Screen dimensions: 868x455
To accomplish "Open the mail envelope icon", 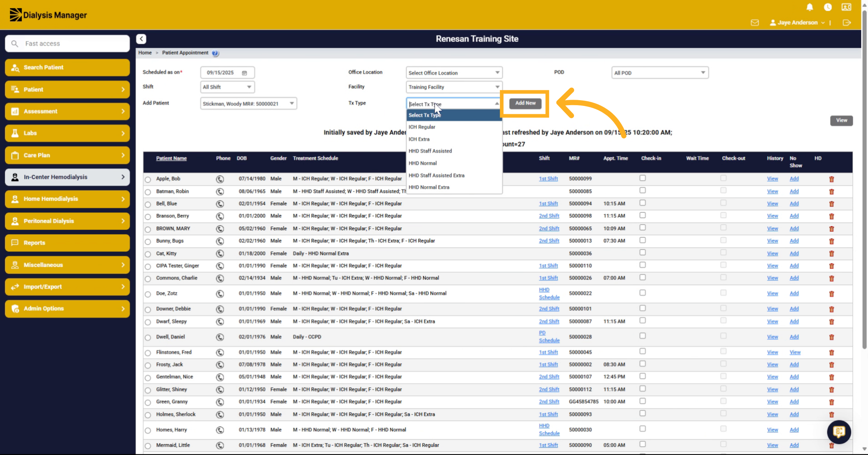I will (755, 23).
